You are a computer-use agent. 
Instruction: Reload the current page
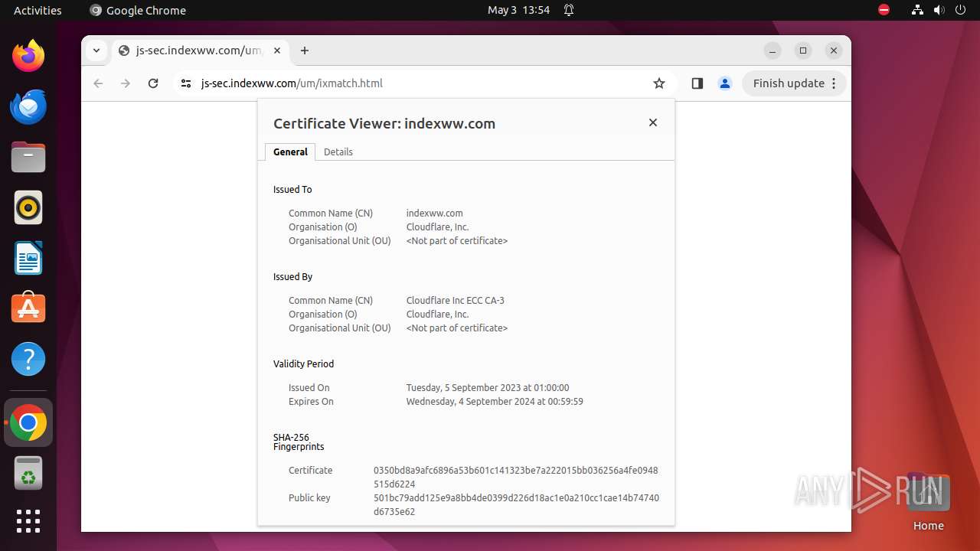click(x=153, y=83)
